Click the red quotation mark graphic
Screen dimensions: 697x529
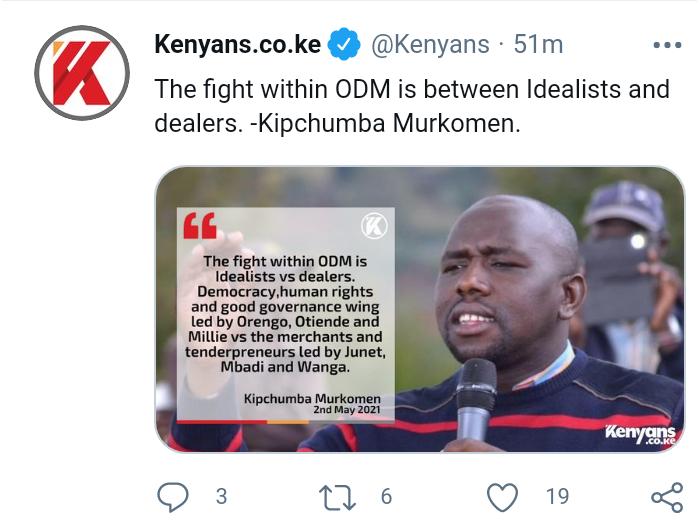[200, 226]
